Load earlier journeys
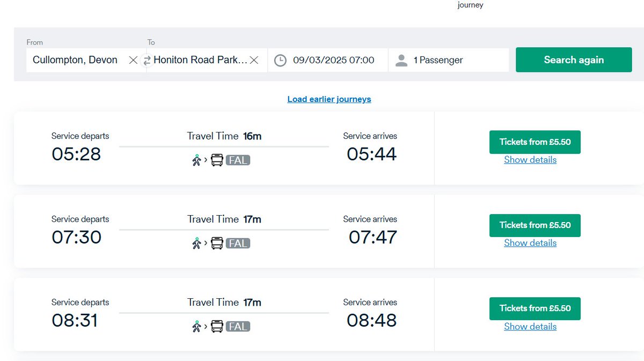This screenshot has height=361, width=644. point(329,99)
